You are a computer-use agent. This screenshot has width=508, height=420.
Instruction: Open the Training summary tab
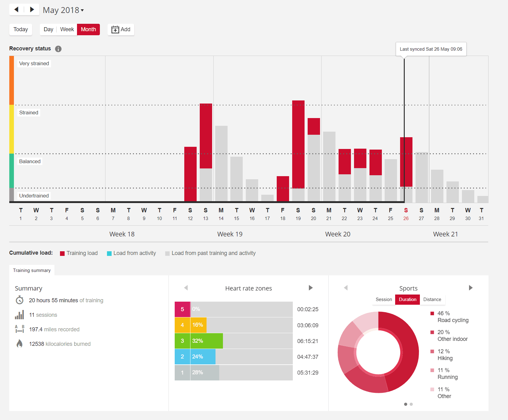[32, 270]
